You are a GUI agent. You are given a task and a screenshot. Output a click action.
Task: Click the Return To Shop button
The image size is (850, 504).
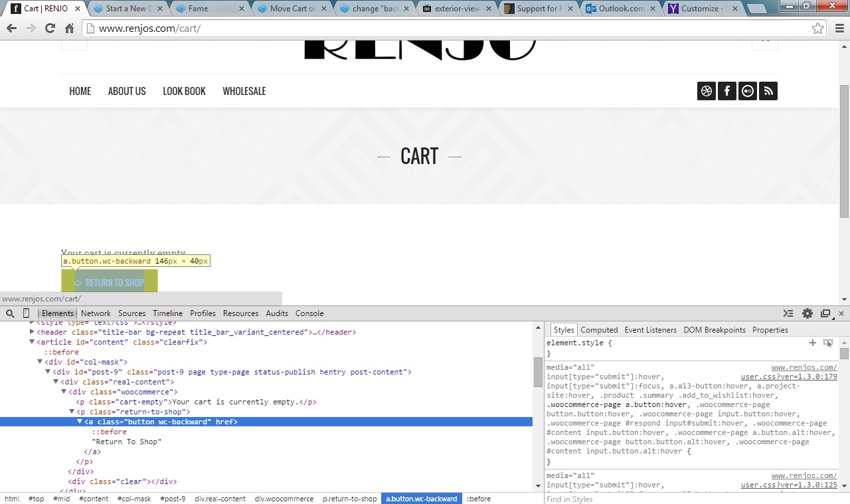point(110,282)
